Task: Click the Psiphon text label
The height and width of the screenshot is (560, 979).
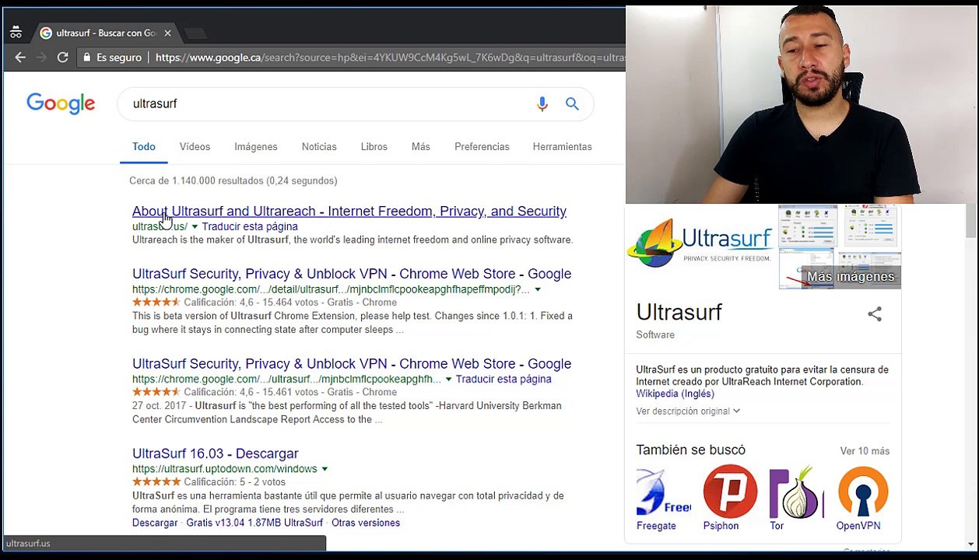Action: (721, 526)
